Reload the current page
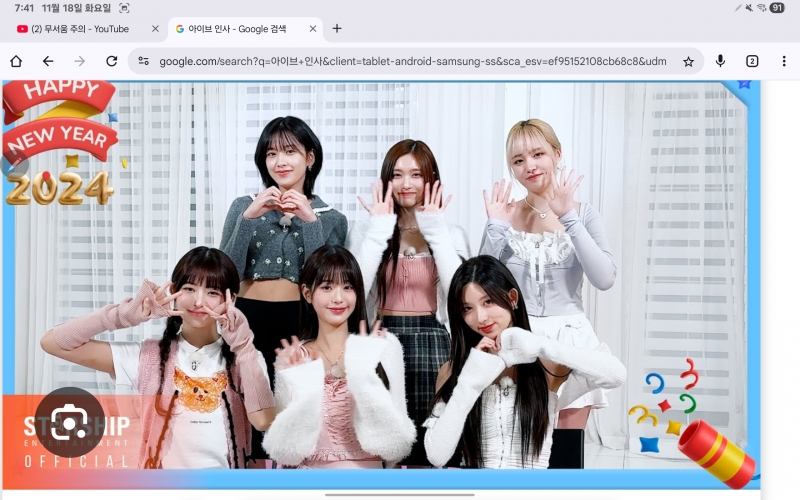Screen dimensions: 800x500 click(112, 61)
